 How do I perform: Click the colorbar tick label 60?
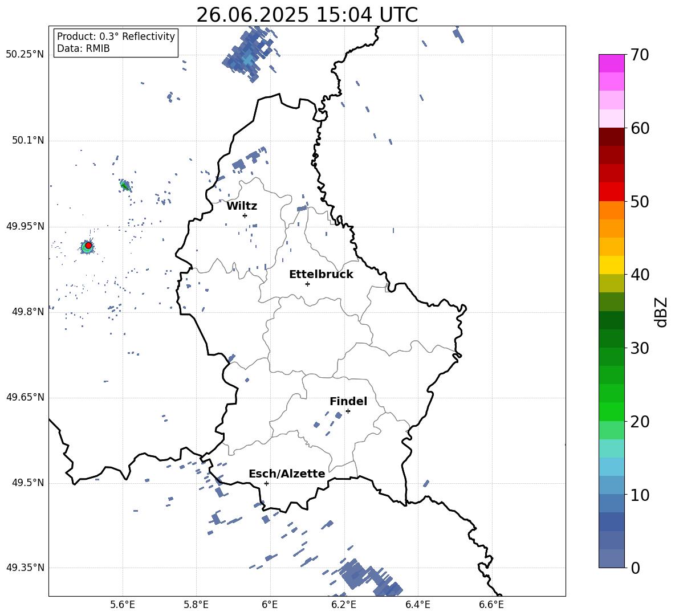tap(640, 128)
